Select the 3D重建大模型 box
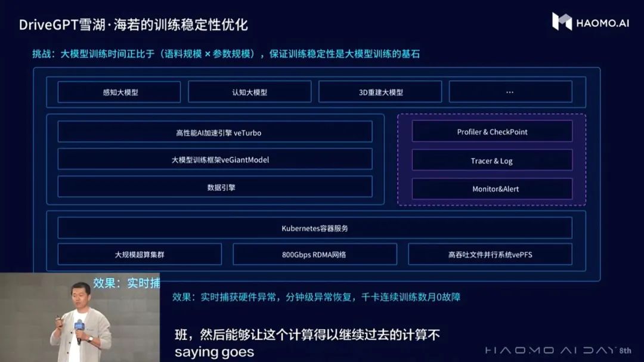644x362 pixels. coord(380,92)
